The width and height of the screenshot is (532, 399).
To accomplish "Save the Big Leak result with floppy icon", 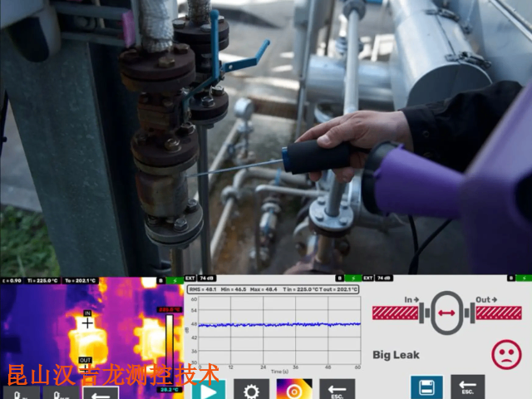I will [x=426, y=388].
